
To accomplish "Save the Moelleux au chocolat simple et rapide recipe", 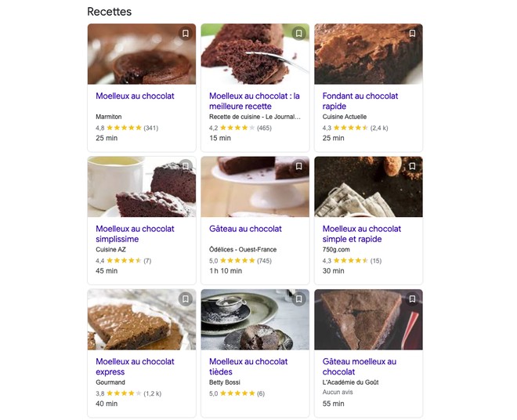I will tap(412, 166).
